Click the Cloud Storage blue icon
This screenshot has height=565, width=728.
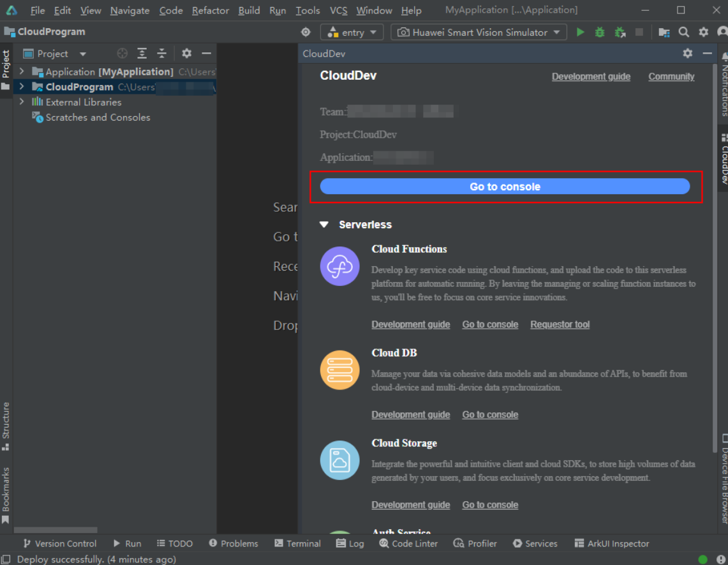(x=340, y=460)
